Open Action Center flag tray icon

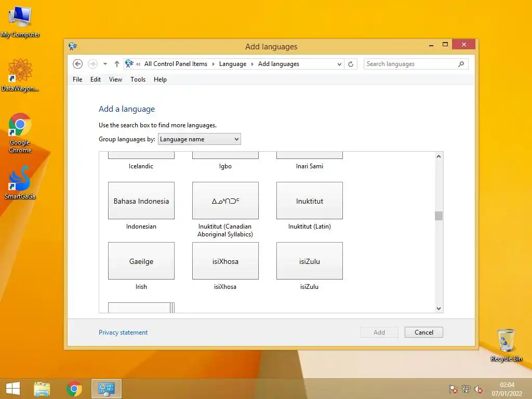[453, 389]
